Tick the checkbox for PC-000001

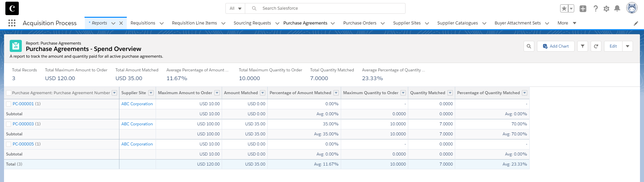(9, 104)
